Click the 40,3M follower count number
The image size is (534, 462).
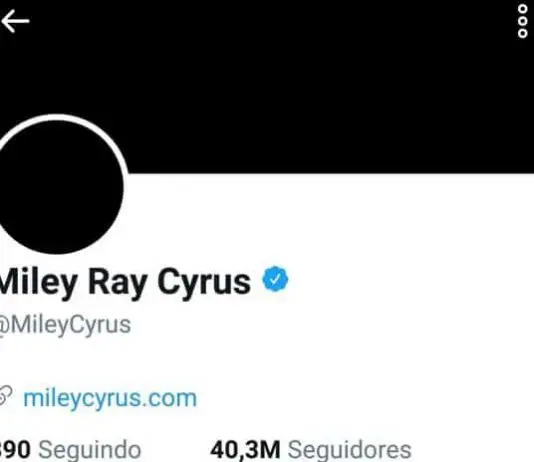[x=245, y=450]
